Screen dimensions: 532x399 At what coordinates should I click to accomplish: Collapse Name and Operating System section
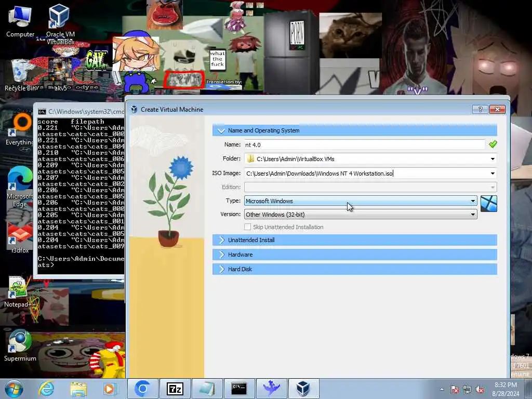(x=354, y=130)
